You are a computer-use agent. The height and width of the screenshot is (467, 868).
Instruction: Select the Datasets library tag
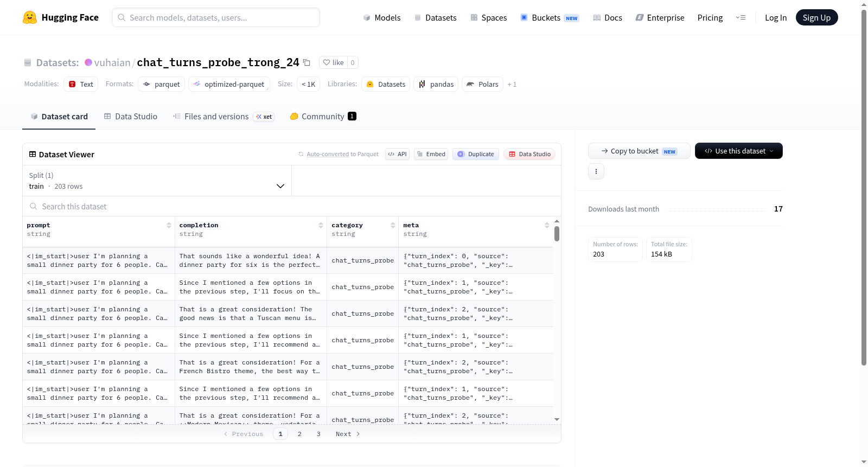tap(386, 84)
